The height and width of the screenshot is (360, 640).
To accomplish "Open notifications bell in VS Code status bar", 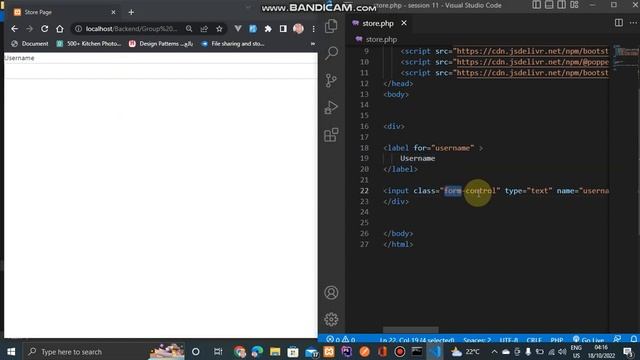I will click(x=633, y=339).
